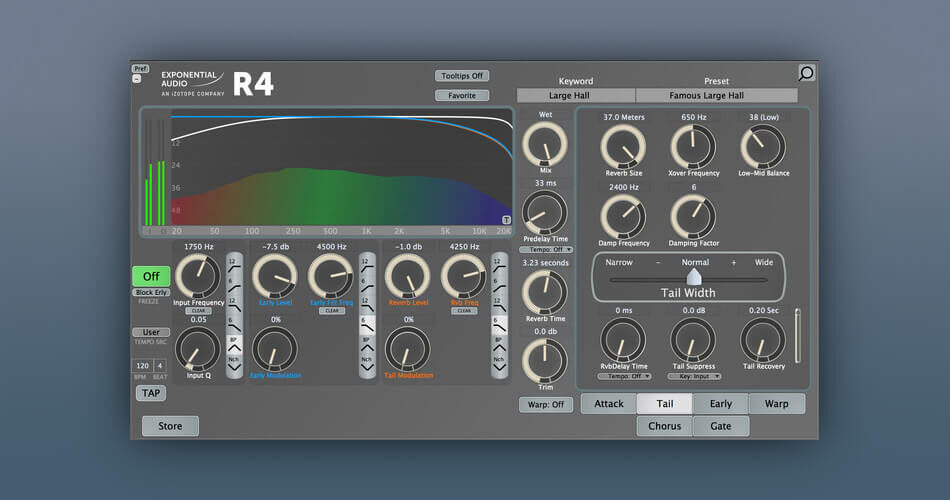
Task: Click the Early Level knob
Action: point(274,276)
